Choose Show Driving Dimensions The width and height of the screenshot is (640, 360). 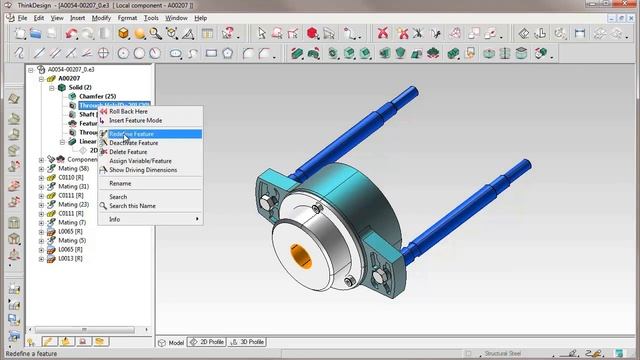coord(150,170)
